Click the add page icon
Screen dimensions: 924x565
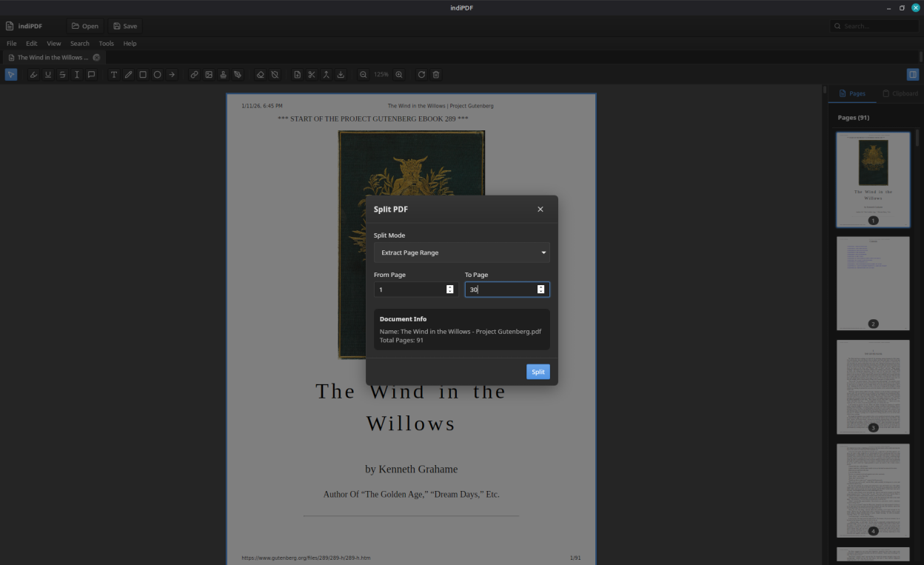[x=297, y=75]
